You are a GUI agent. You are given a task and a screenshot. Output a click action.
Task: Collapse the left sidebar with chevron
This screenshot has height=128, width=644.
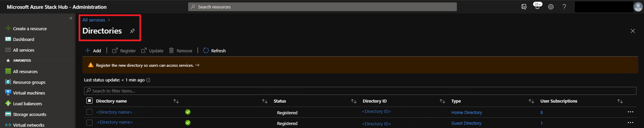[71, 18]
